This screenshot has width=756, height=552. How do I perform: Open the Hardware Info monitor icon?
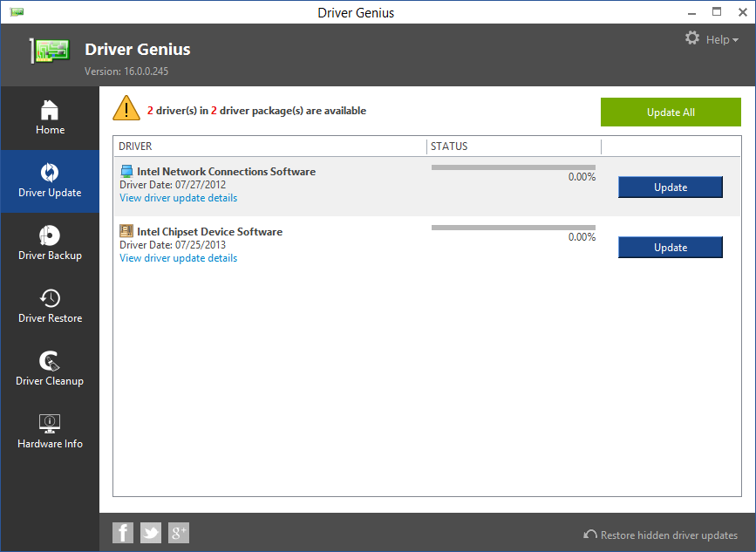coord(50,423)
